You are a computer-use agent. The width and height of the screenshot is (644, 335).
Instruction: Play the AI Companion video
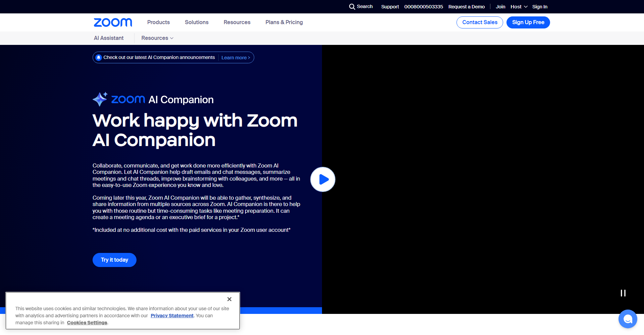point(323,179)
